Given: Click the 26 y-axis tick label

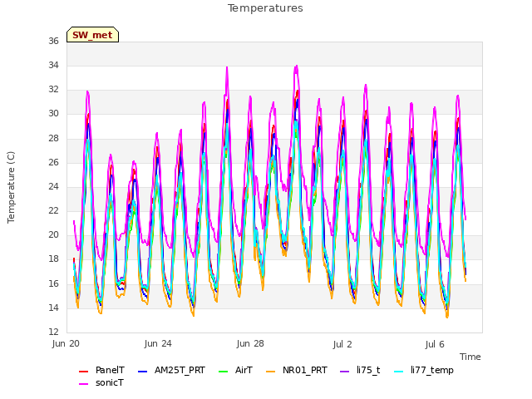Looking at the screenshot, I should point(53,162).
